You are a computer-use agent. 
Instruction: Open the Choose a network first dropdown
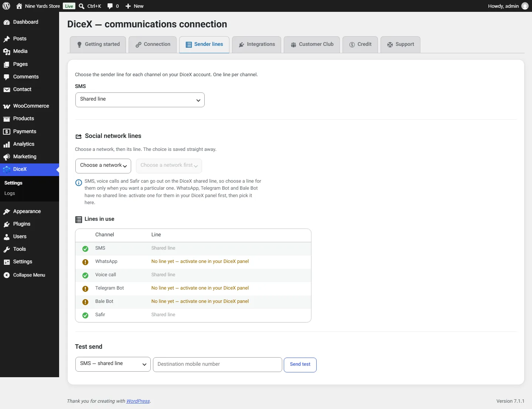coord(169,166)
